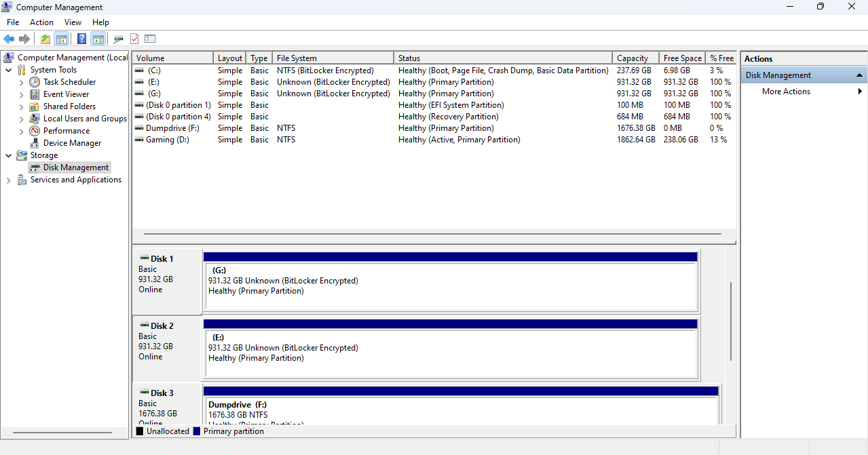Click the page with red checkmark toolbar icon

coord(134,39)
